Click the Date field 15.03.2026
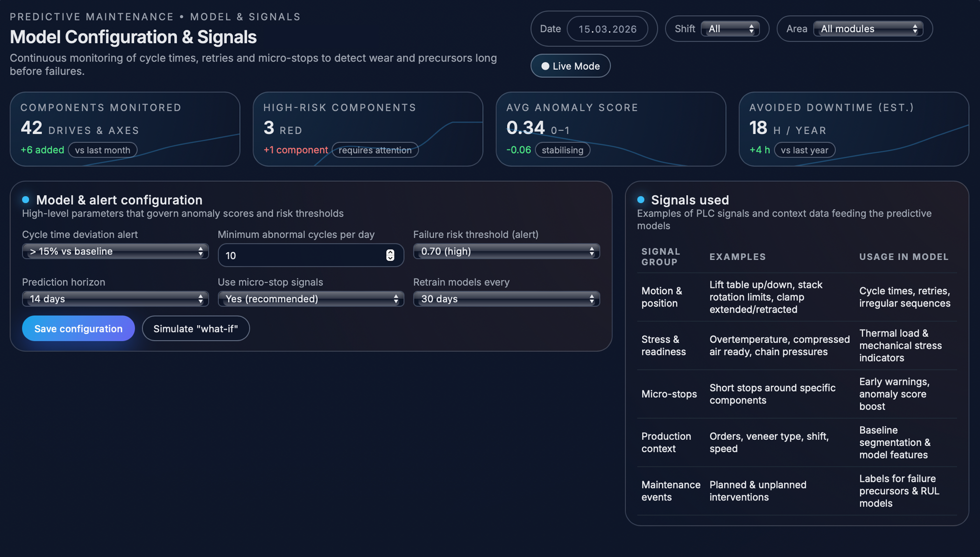This screenshot has width=980, height=557. tap(607, 29)
